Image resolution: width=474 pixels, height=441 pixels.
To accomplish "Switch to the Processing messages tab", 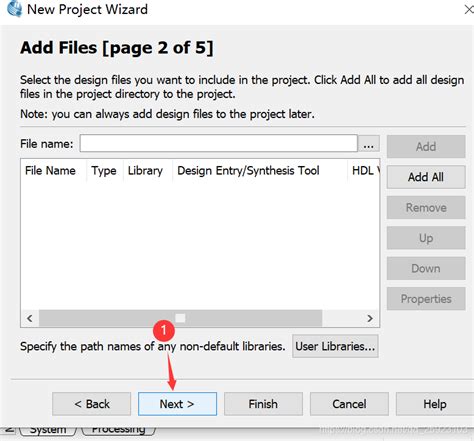I will [x=118, y=430].
